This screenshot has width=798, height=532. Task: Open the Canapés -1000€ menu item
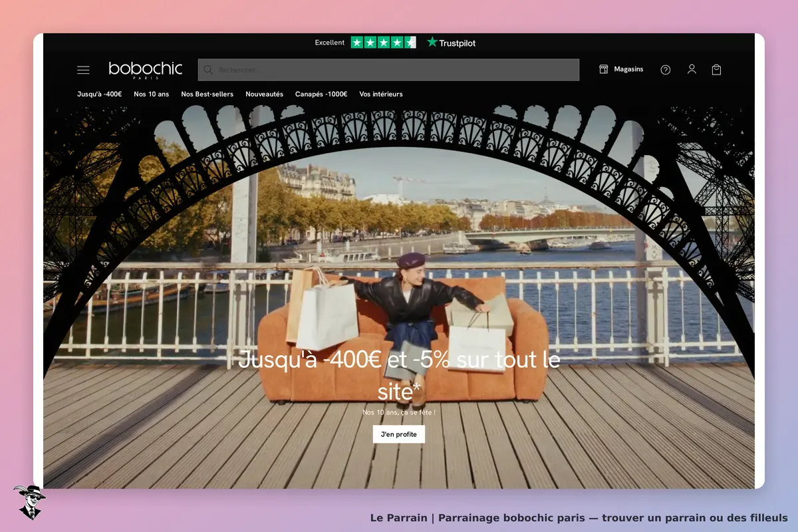click(321, 94)
